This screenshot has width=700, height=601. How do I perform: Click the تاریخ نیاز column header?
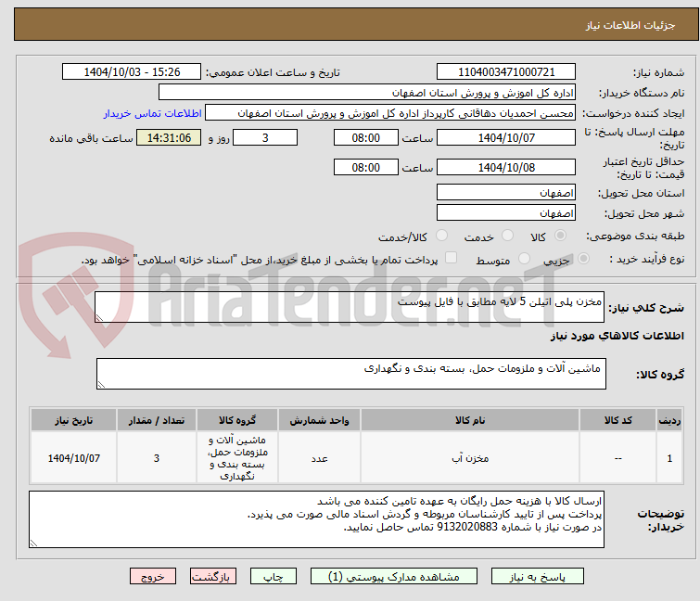(x=73, y=420)
